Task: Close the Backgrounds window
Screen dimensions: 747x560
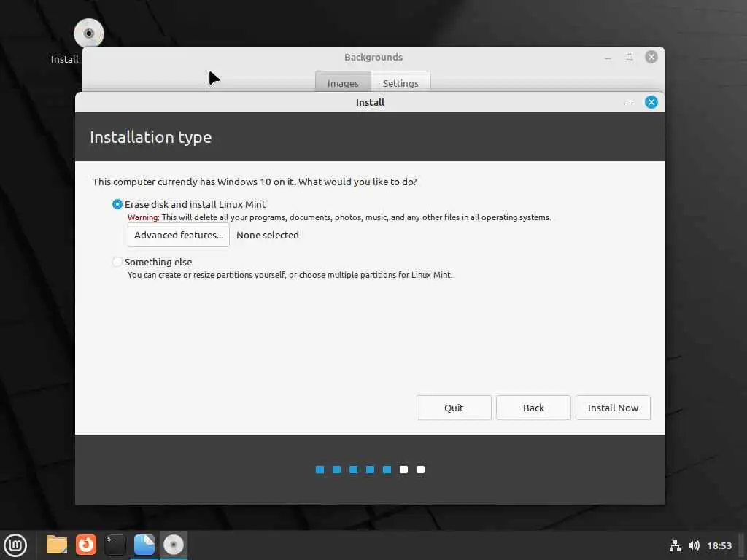Action: (x=651, y=57)
